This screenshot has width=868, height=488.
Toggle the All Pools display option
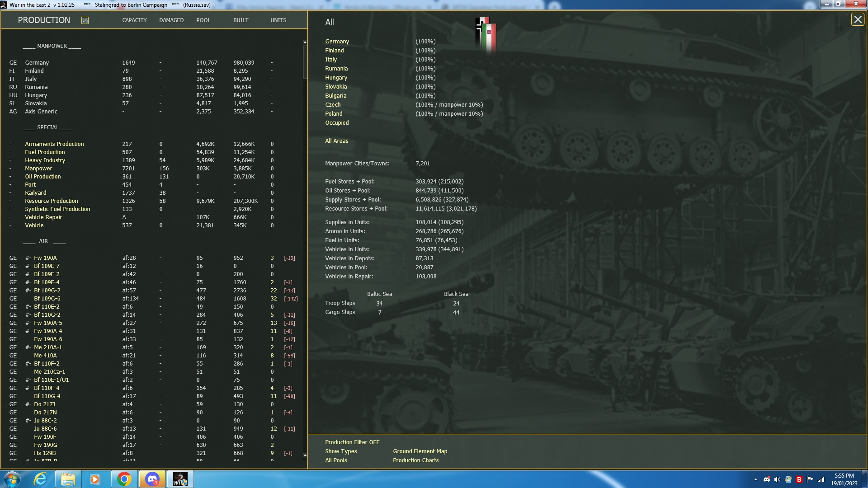[335, 460]
